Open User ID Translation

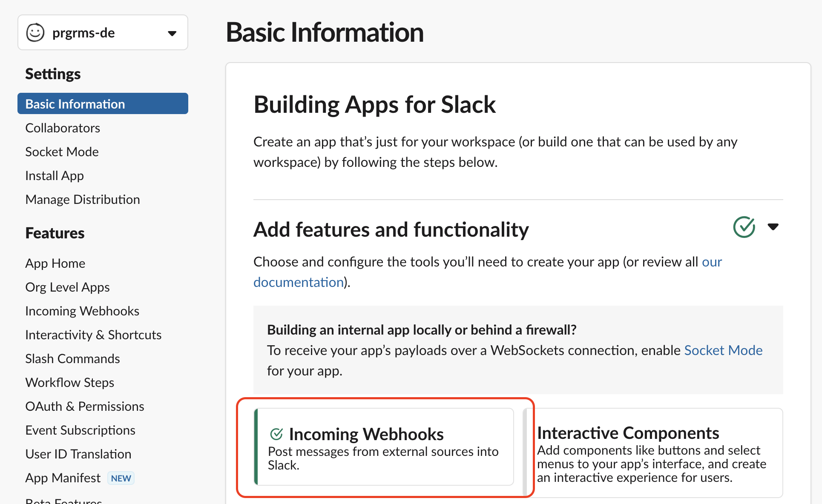click(78, 454)
